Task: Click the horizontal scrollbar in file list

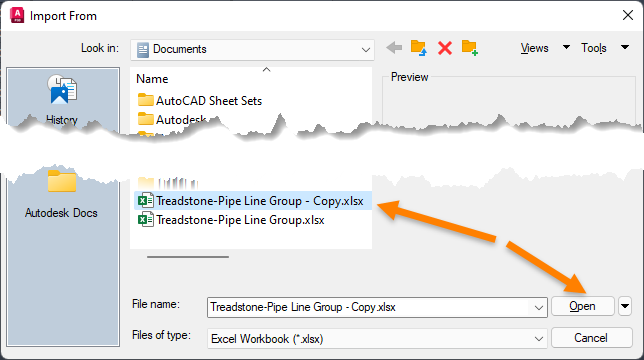Action: 188,257
